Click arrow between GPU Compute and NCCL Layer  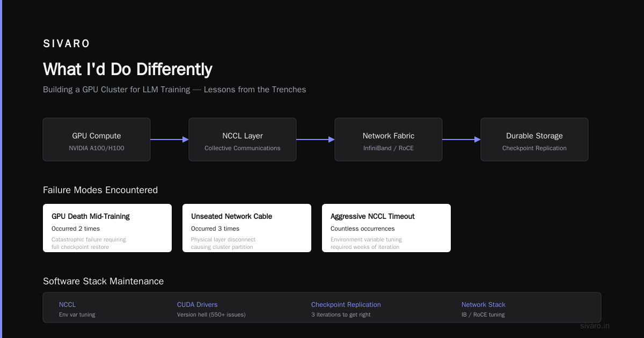[x=170, y=139]
